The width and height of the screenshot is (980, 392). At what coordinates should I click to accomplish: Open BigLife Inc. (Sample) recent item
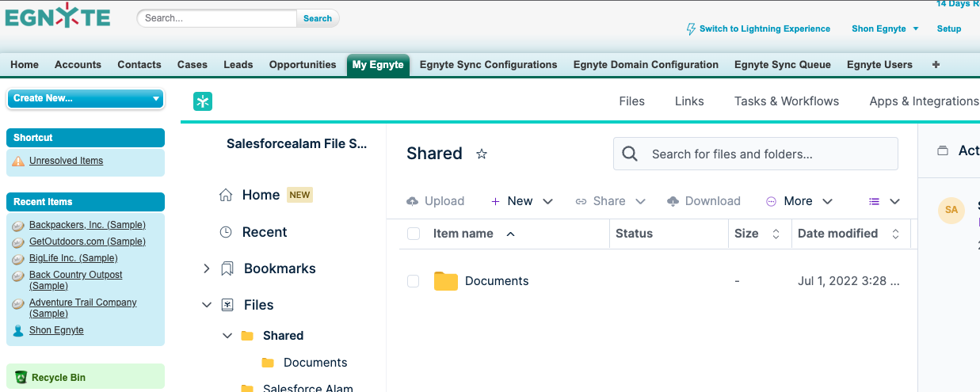74,258
